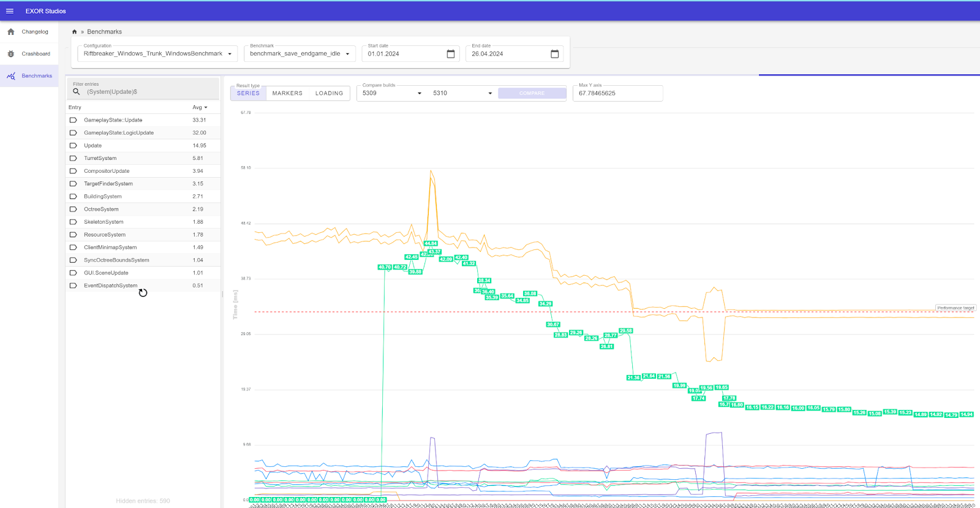Click the breadcrumb home icon
The width and height of the screenshot is (980, 508).
click(x=75, y=32)
